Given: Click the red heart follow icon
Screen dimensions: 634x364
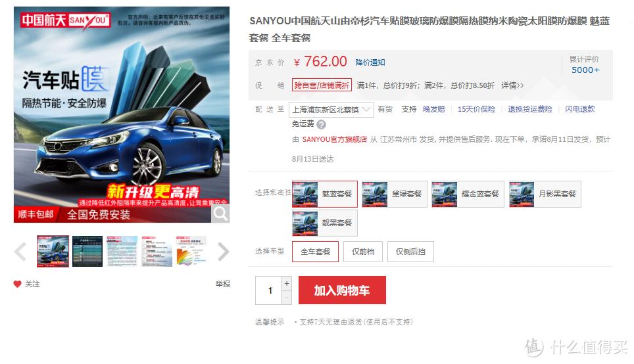Looking at the screenshot, I should coord(17,284).
